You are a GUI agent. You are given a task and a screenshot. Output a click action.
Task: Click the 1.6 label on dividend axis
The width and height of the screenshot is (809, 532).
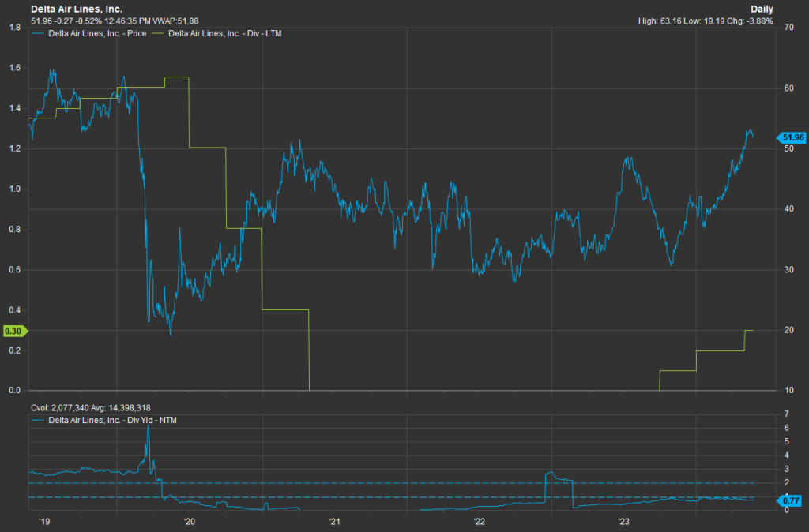click(x=15, y=68)
